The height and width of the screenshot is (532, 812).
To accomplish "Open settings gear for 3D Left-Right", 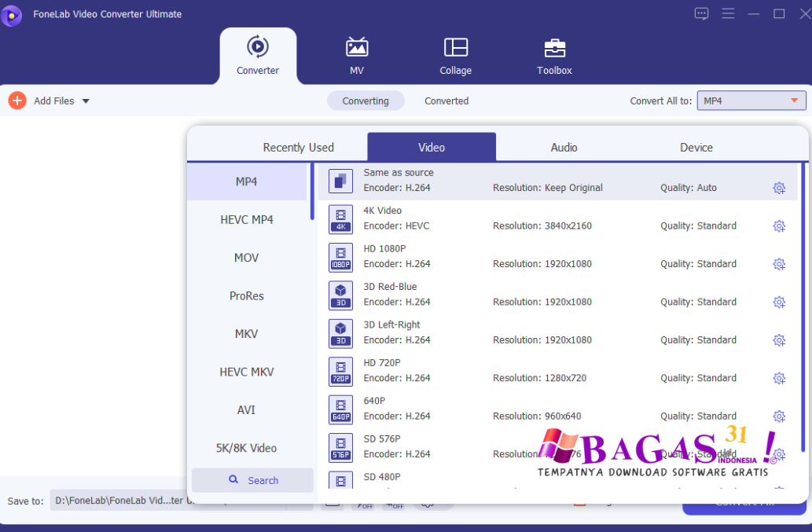I will pos(779,340).
